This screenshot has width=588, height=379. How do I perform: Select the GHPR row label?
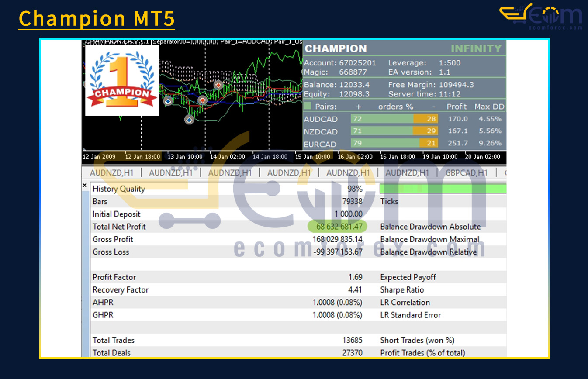click(103, 315)
